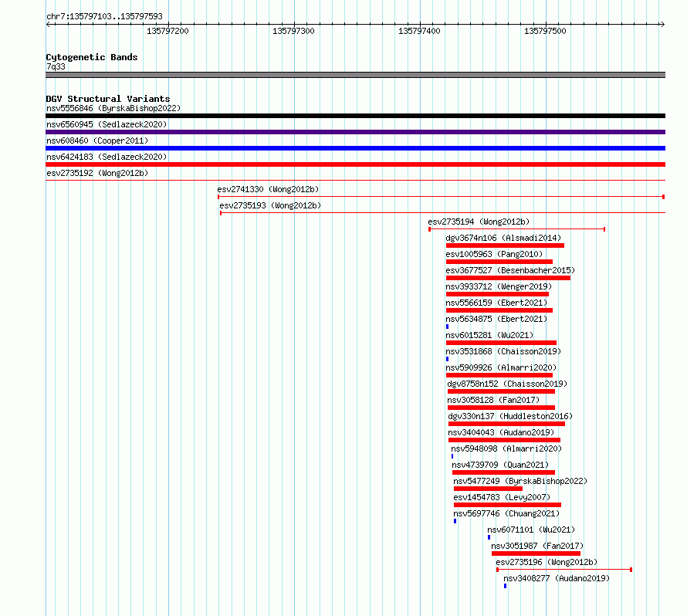
Task: Open nsv5909926 (Almarri2020) variant label
Action: pyautogui.click(x=501, y=367)
